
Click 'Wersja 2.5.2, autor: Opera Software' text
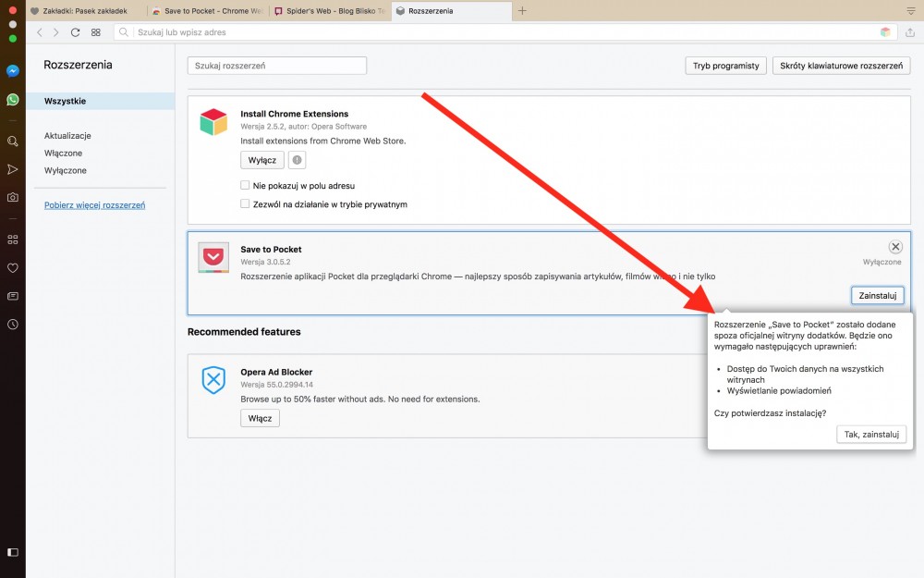pyautogui.click(x=303, y=127)
